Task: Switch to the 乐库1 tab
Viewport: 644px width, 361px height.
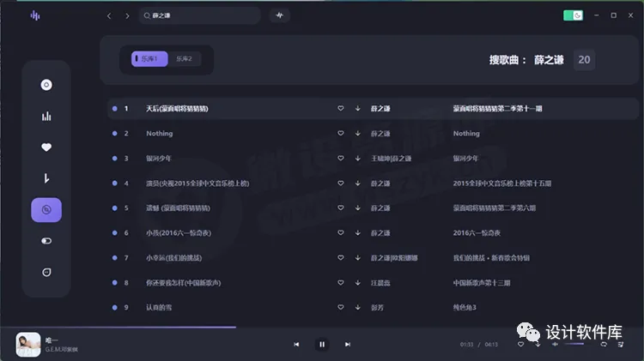Action: click(149, 58)
